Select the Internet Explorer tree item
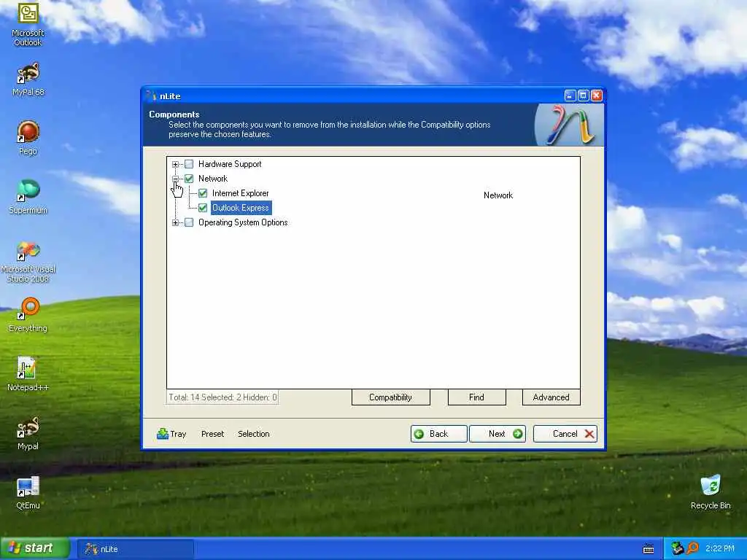This screenshot has height=560, width=747. tap(241, 193)
